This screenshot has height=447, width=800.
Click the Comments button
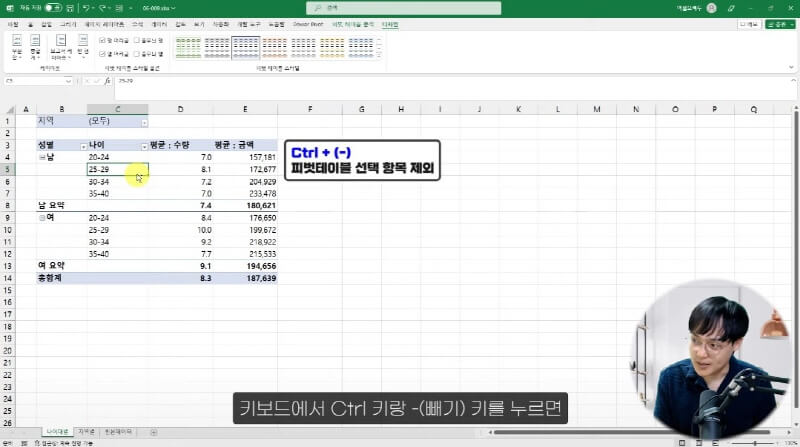point(749,24)
